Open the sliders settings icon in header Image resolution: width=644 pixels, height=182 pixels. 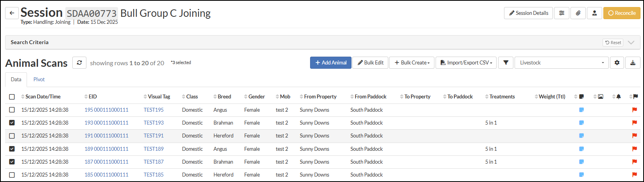pyautogui.click(x=561, y=13)
